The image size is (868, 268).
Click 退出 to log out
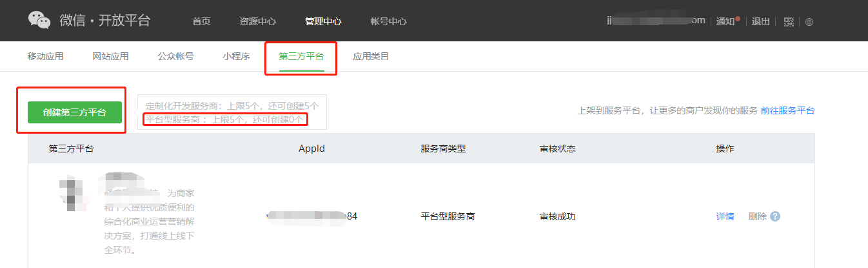coord(761,21)
